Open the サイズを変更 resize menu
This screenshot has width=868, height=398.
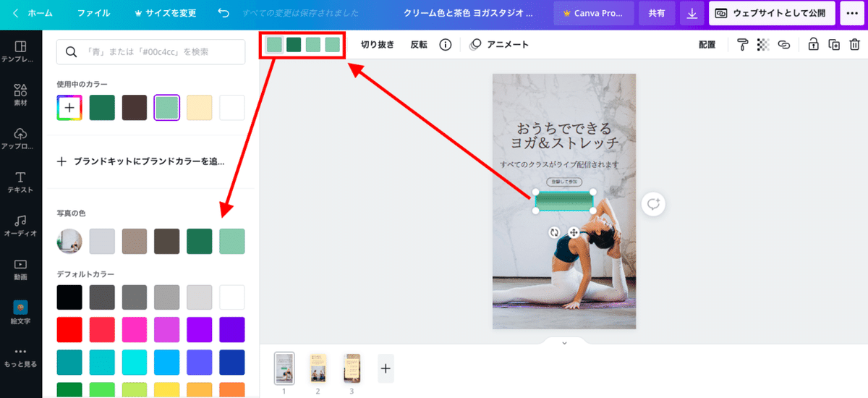pyautogui.click(x=165, y=13)
